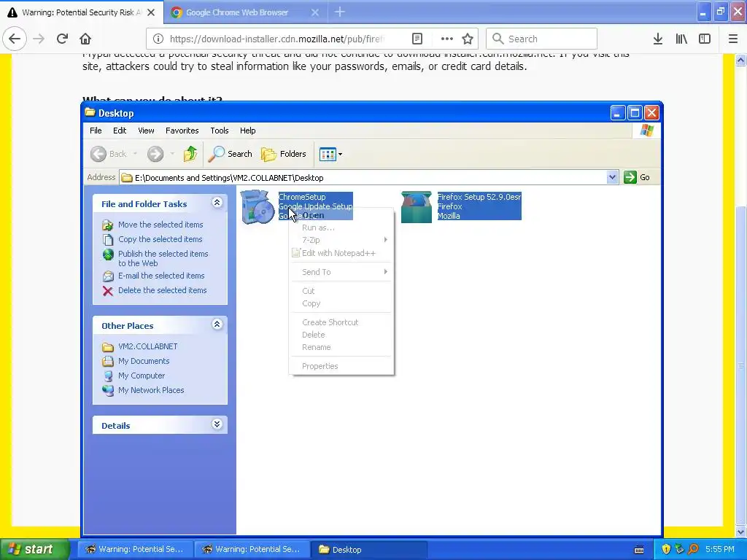The image size is (747, 560).
Task: Choose Open in the context menu
Action: click(341, 215)
